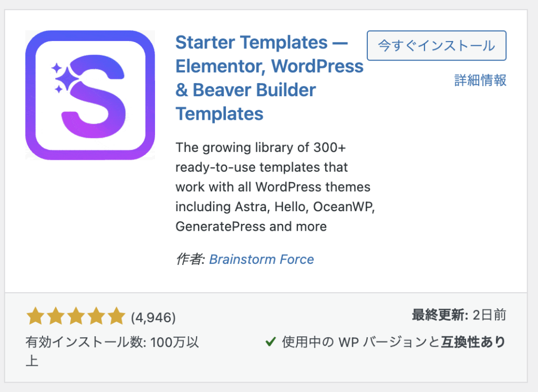
Task: Click the fifth rating star
Action: (x=115, y=317)
